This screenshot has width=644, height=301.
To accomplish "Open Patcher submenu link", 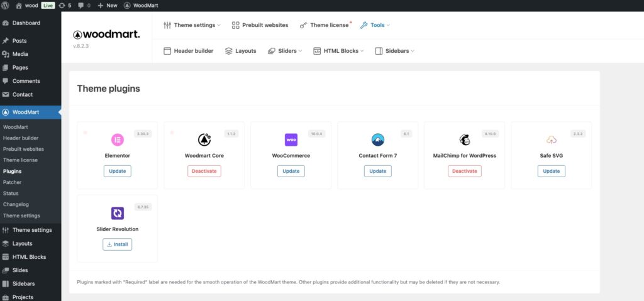I will 13,182.
